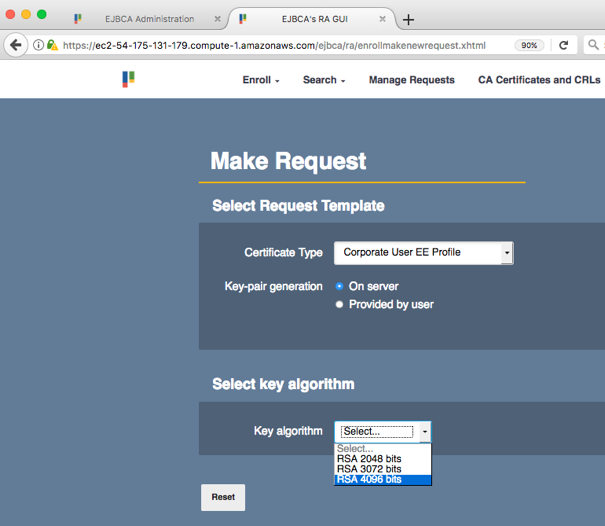Expand the Enroll navigation menu
Screen dimensions: 605x526
(x=261, y=80)
